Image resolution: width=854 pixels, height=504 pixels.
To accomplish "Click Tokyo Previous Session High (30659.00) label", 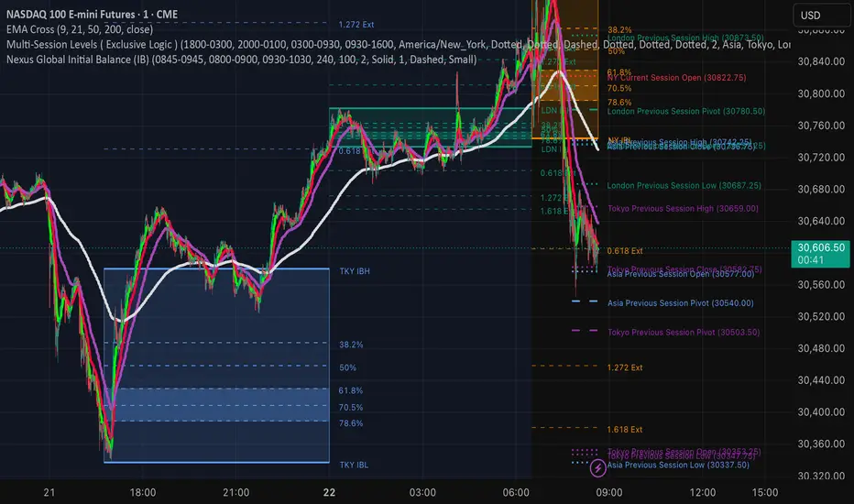I will click(x=683, y=209).
